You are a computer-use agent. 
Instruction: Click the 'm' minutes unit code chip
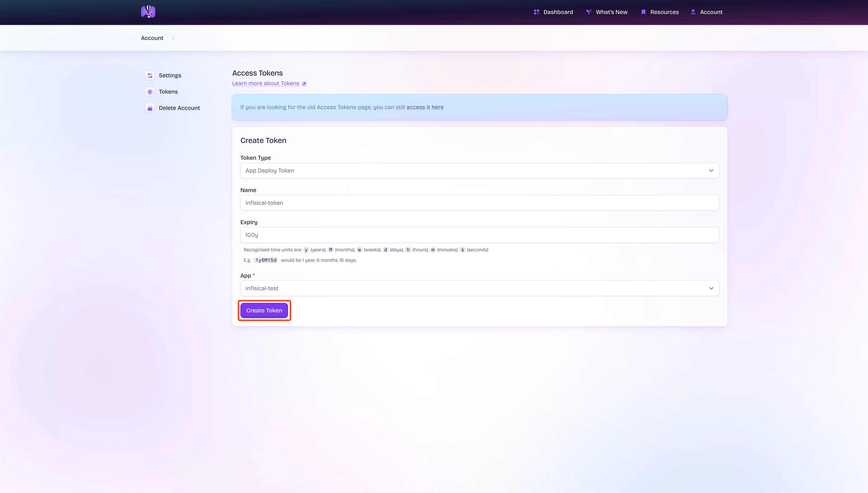tap(433, 250)
